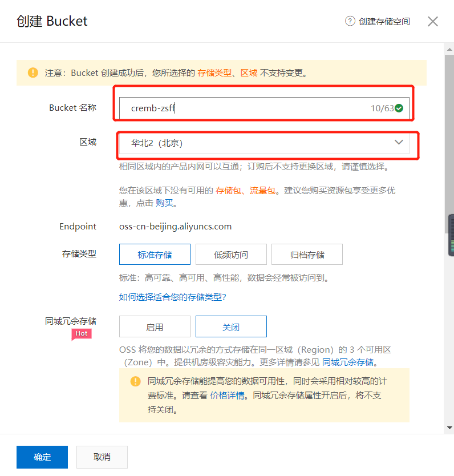
Task: Choose 关闭 for 同城冗余存储
Action: click(231, 326)
